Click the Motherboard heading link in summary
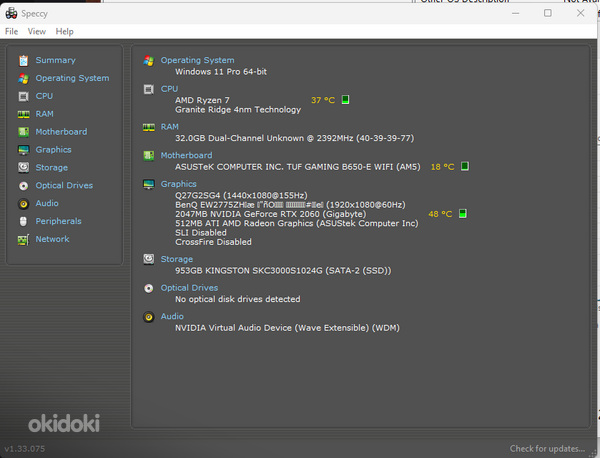Image resolution: width=600 pixels, height=458 pixels. pos(186,155)
